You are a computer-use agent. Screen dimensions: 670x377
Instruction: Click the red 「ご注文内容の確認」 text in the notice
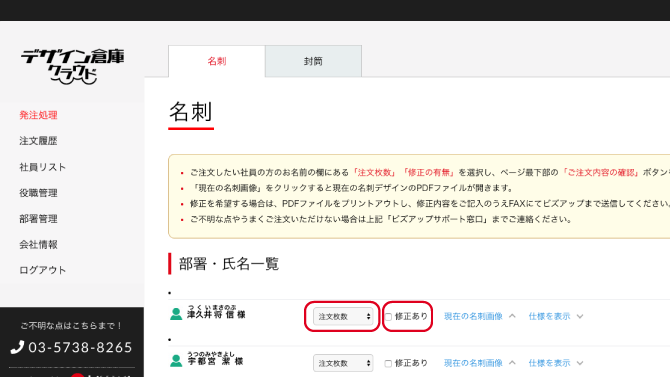[600, 172]
